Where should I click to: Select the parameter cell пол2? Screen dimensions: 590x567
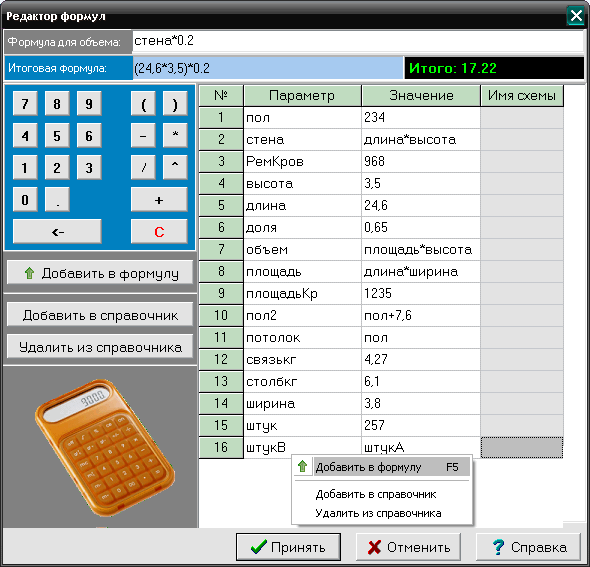pyautogui.click(x=303, y=316)
